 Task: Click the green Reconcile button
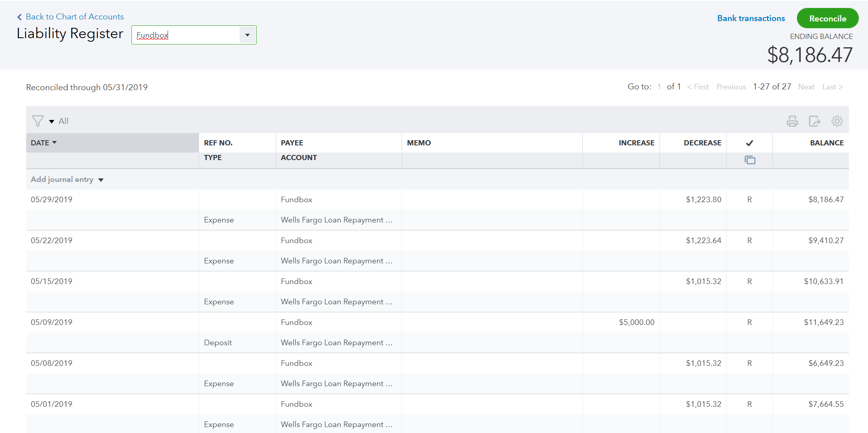coord(827,18)
